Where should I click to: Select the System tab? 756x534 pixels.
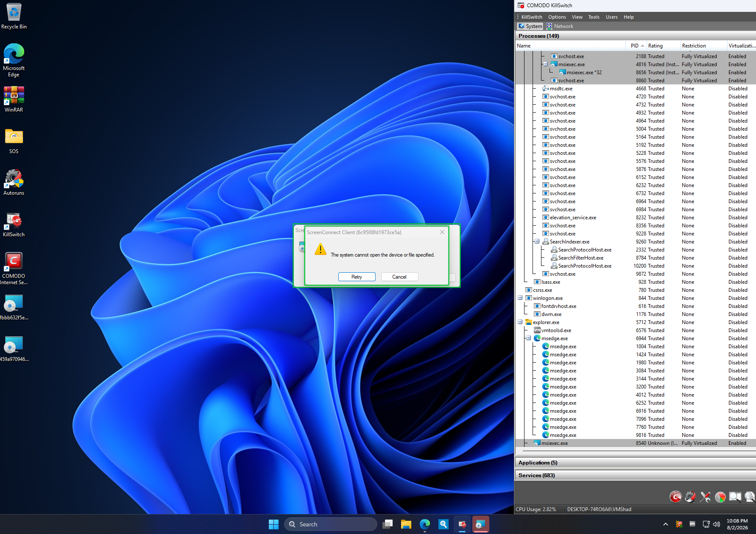(530, 26)
